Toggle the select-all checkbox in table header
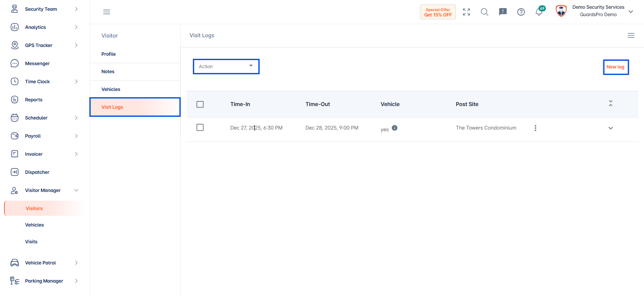 click(x=200, y=104)
